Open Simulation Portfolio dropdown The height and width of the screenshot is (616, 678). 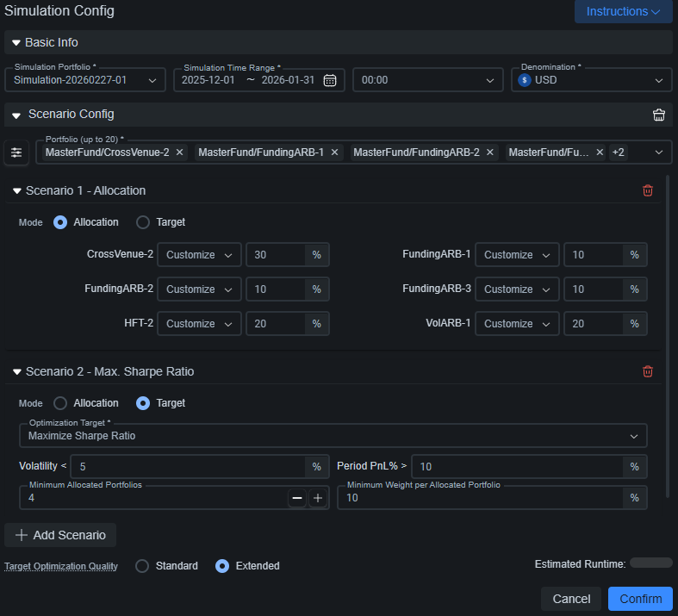(x=85, y=80)
